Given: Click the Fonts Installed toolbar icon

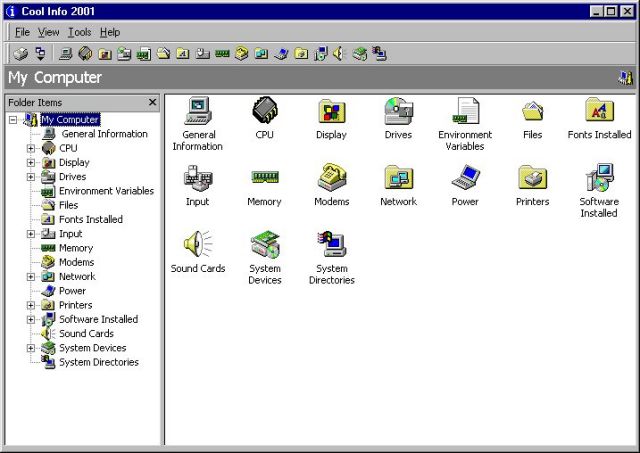Looking at the screenshot, I should coord(183,53).
